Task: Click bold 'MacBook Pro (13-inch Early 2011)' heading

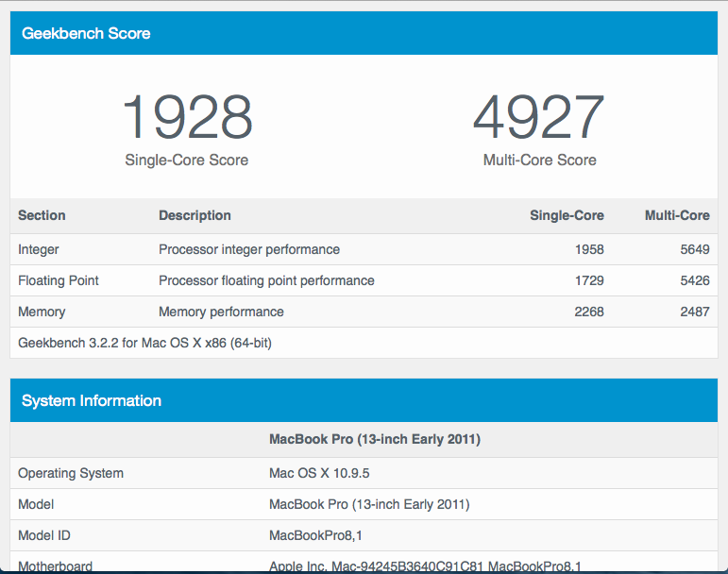Action: coord(375,439)
